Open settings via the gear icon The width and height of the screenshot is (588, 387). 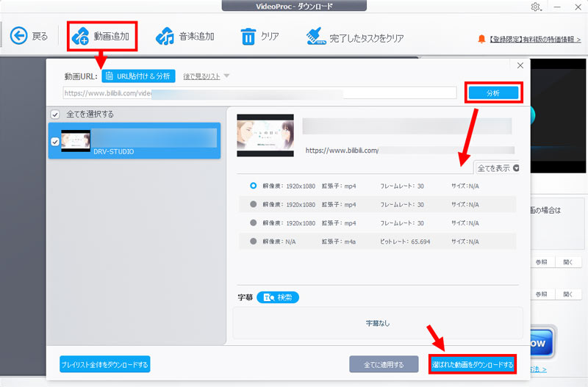click(x=535, y=7)
